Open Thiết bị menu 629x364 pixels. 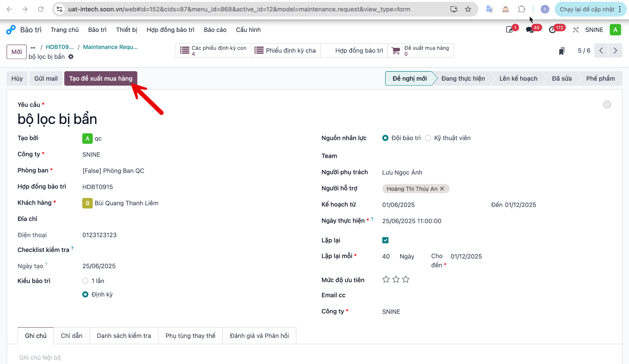pos(127,30)
